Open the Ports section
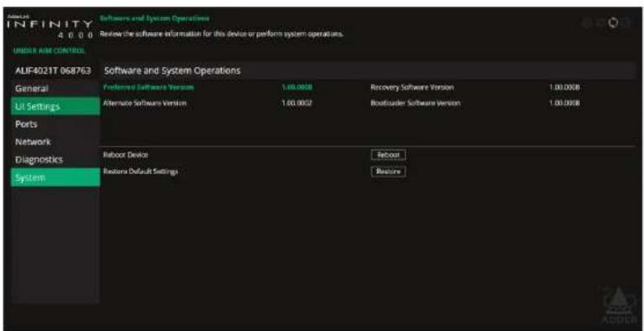644x331 pixels. 55,124
